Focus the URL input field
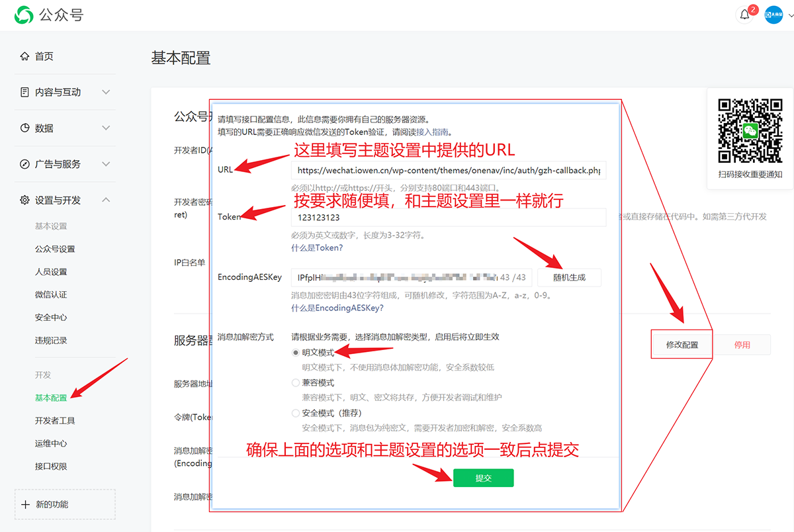The image size is (794, 532). click(x=449, y=170)
